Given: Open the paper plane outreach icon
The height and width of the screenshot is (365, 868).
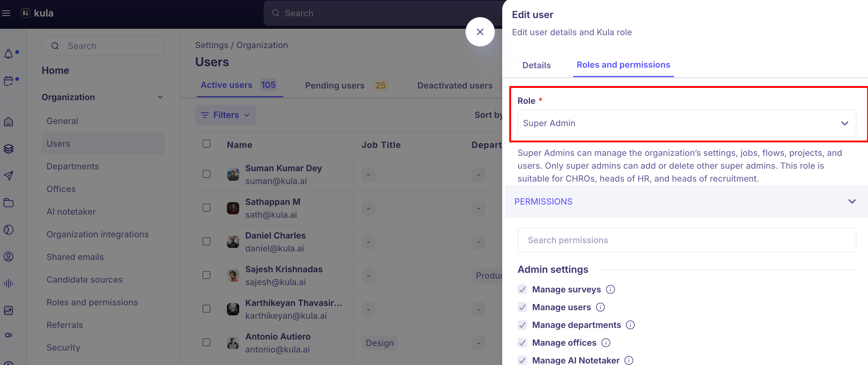Looking at the screenshot, I should click(x=9, y=176).
